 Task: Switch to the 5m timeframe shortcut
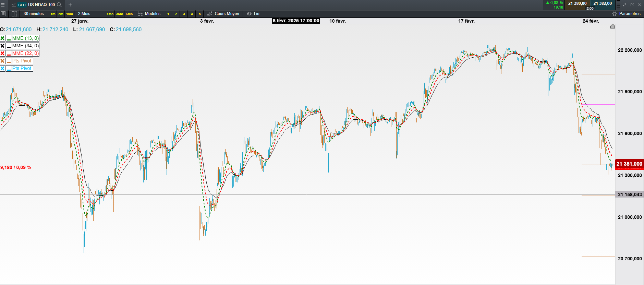(61, 14)
